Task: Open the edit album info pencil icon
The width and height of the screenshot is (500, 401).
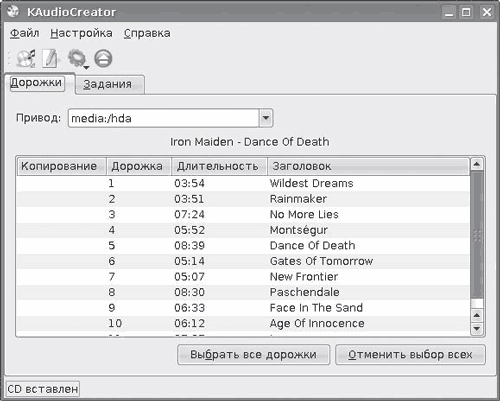Action: click(x=50, y=59)
